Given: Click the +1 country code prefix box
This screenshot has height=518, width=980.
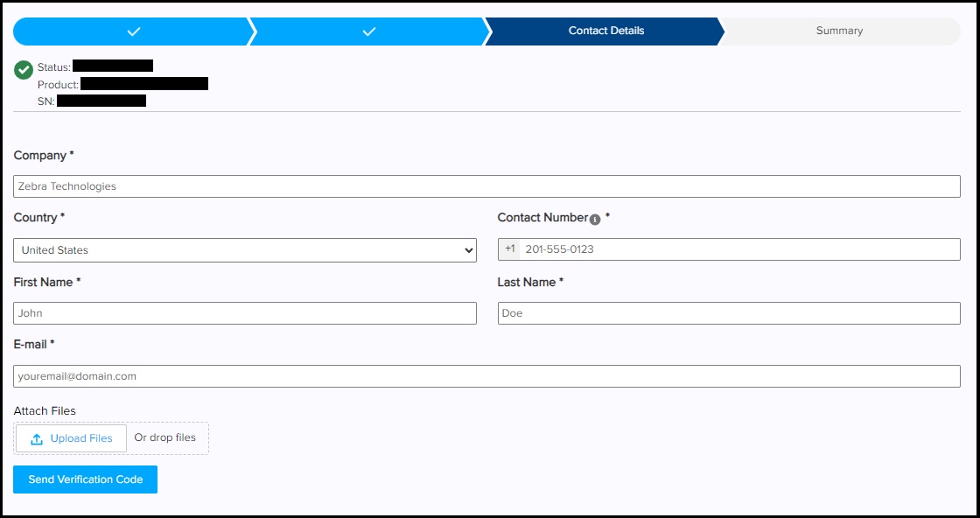Looking at the screenshot, I should tap(508, 249).
